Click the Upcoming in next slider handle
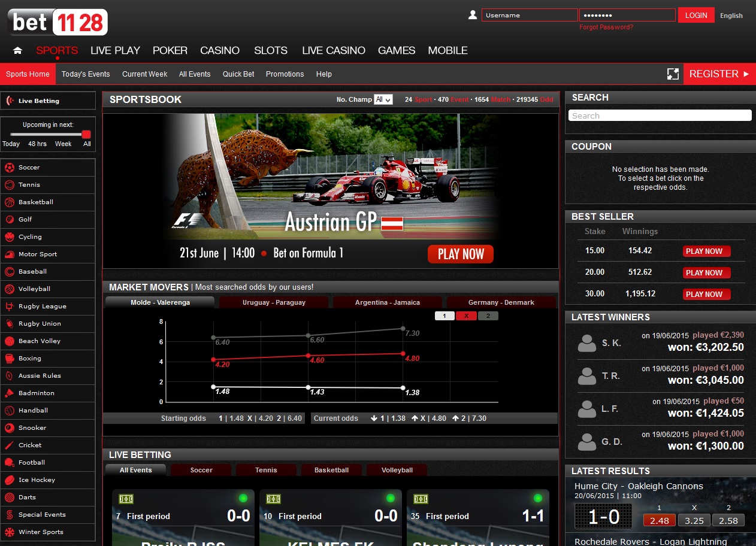Screen dimensions: 756x546 coord(86,135)
